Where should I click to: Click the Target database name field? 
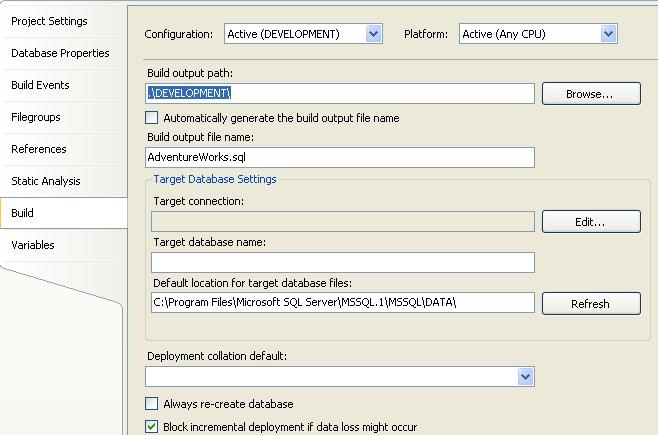click(x=342, y=263)
